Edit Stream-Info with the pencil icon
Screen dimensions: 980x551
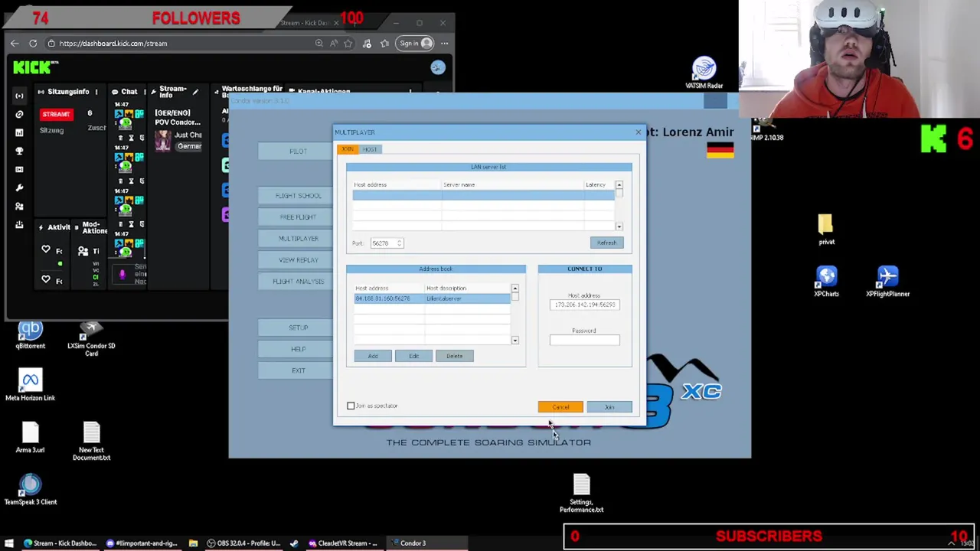pos(195,93)
